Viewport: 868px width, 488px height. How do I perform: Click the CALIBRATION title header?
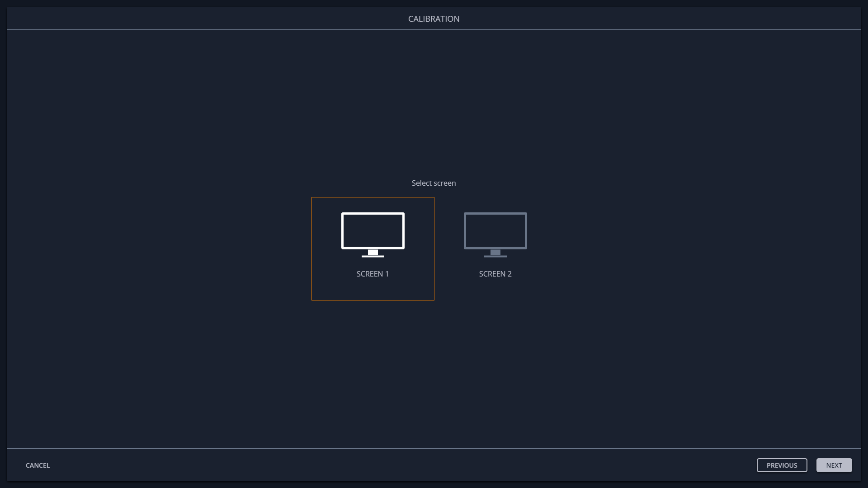click(434, 19)
